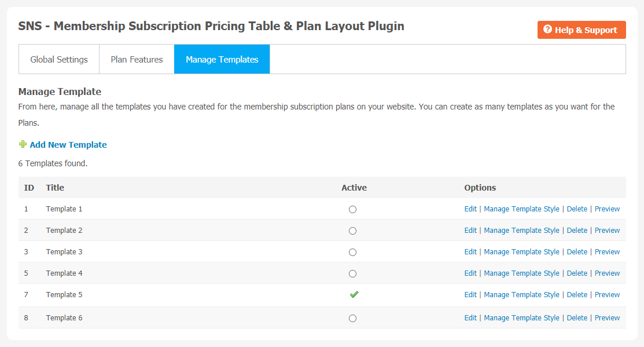Set Template 2 as active
644x347 pixels.
(x=352, y=231)
